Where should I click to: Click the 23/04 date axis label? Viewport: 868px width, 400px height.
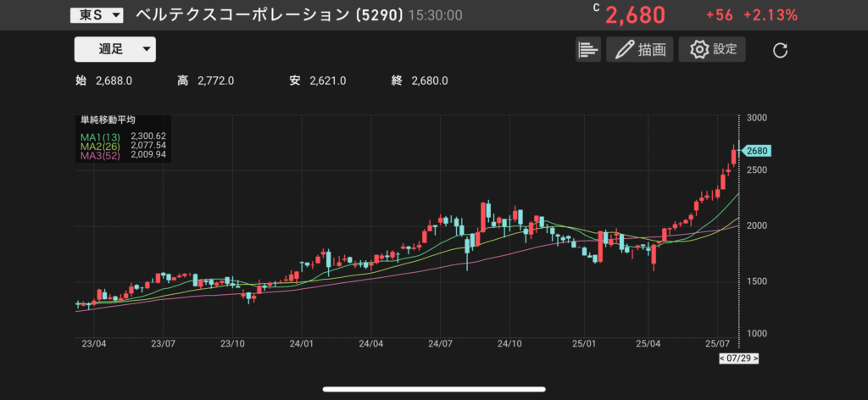pos(93,343)
